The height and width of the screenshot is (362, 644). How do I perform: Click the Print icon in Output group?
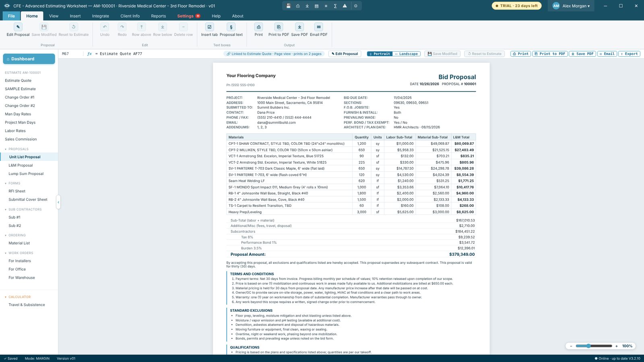259,27
